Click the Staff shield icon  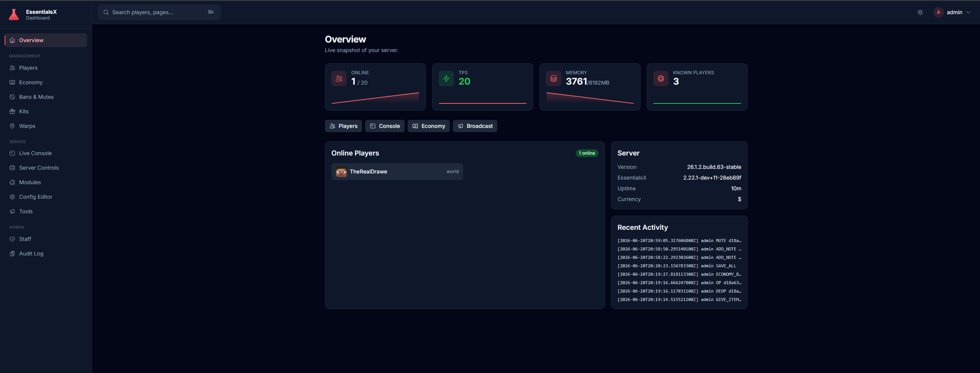point(12,239)
